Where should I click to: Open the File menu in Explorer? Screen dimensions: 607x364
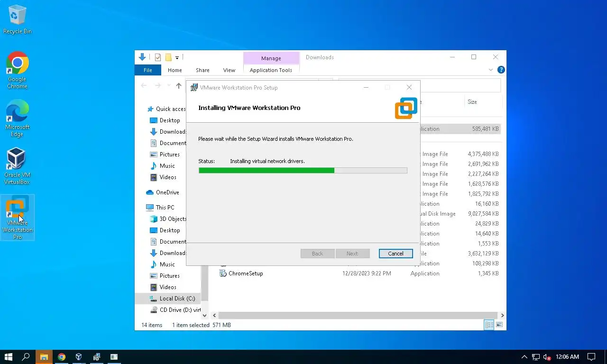[148, 70]
